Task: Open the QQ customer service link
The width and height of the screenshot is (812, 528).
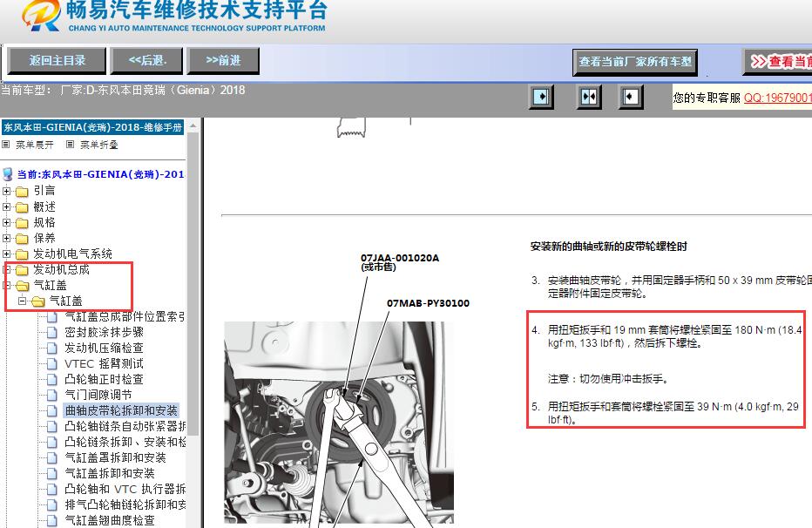Action: point(777,98)
